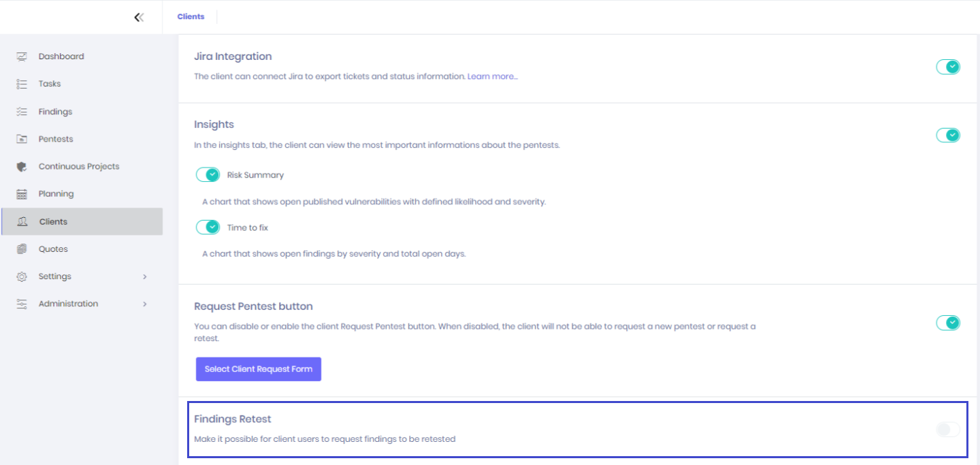Toggle off Risk Summary switch
980x465 pixels.
(208, 175)
